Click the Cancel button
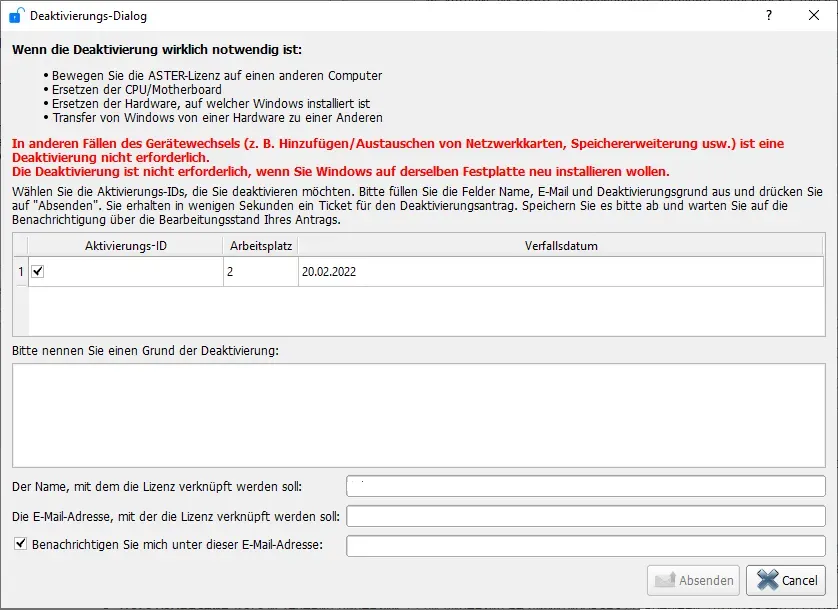 point(786,580)
